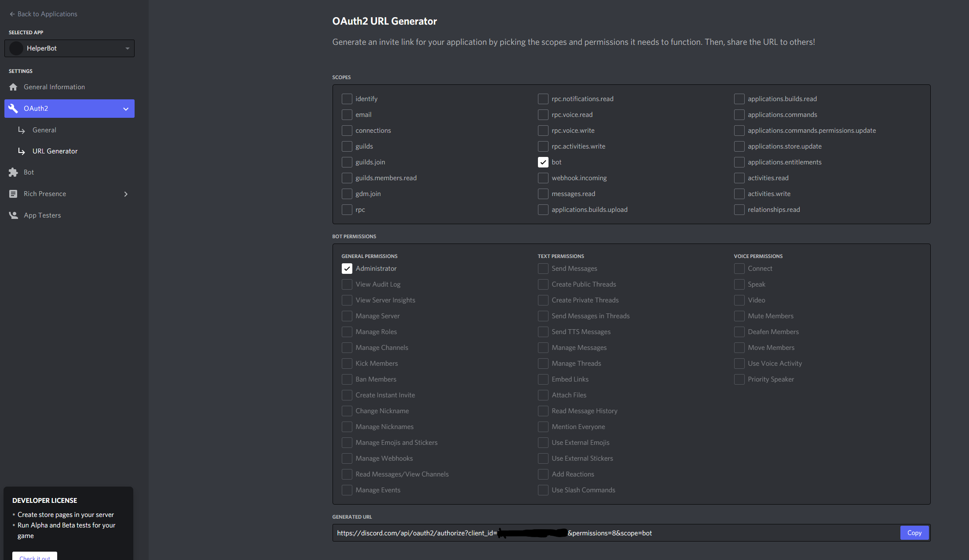
Task: Expand the Rich Presence section
Action: 126,193
